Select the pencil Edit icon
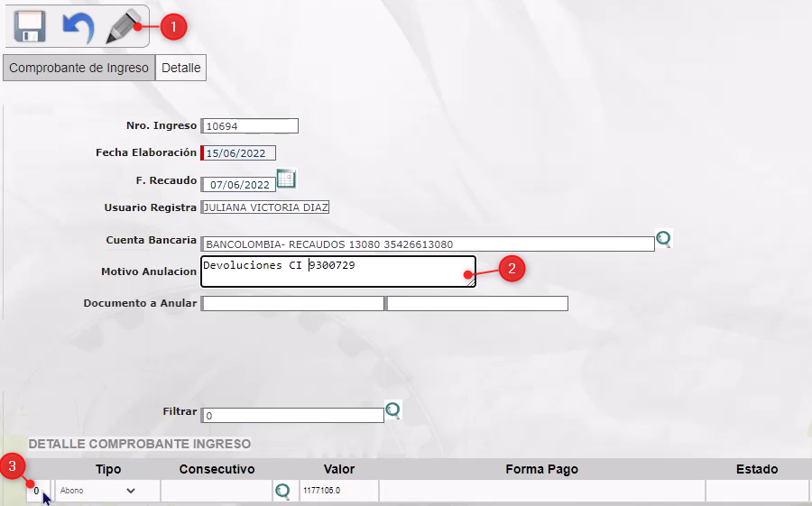The height and width of the screenshot is (506, 812). [124, 26]
